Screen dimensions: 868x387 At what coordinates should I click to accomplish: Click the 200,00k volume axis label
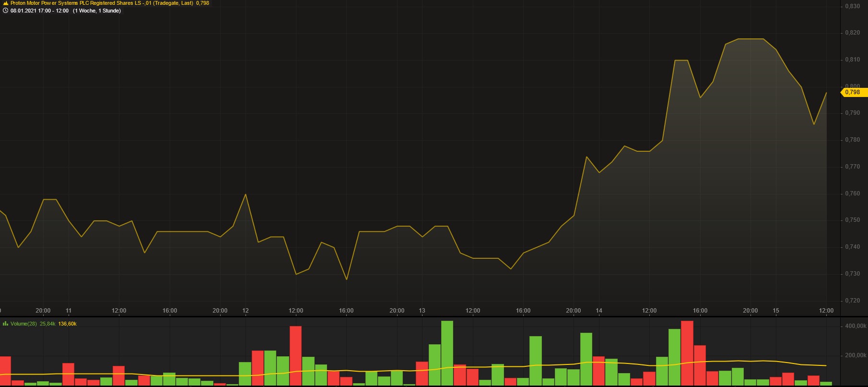pos(856,356)
